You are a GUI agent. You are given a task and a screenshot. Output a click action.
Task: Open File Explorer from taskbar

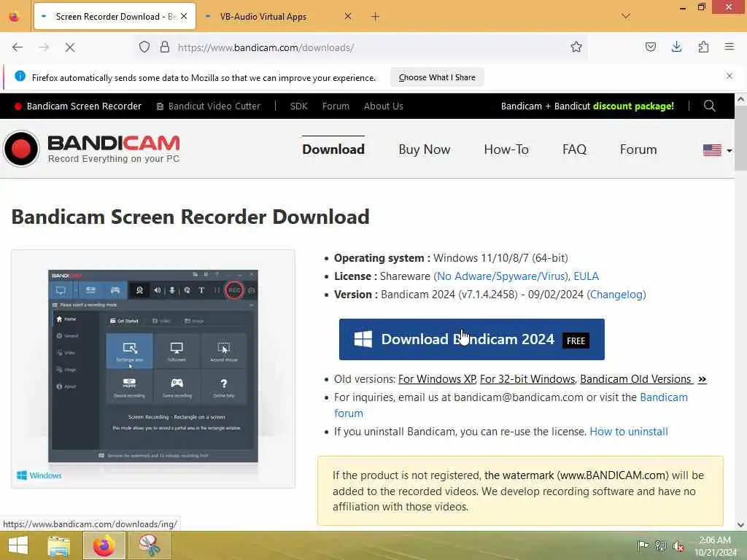58,545
